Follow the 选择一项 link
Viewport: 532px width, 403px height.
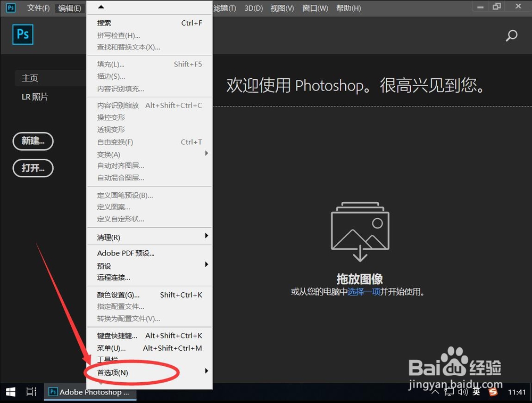coord(364,292)
